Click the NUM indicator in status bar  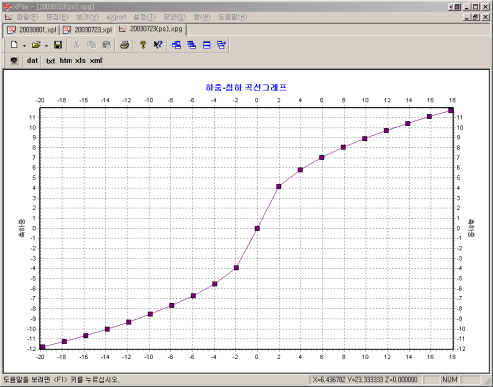[450, 380]
